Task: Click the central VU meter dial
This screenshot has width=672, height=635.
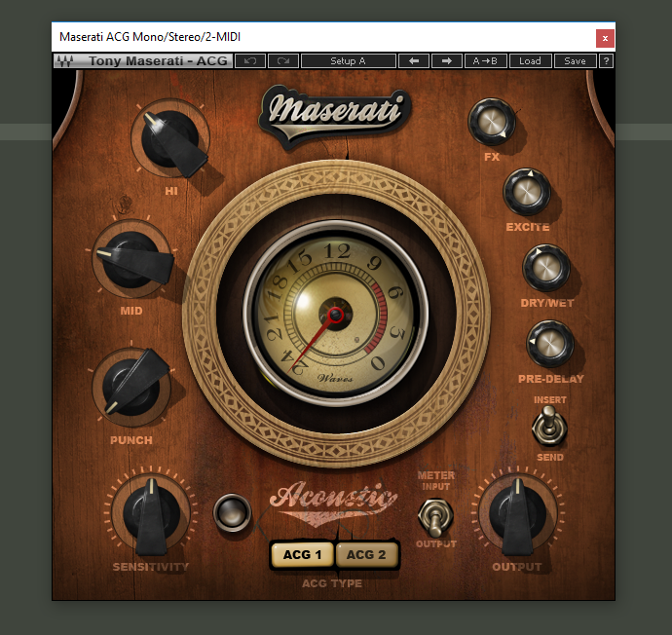Action: [x=336, y=314]
